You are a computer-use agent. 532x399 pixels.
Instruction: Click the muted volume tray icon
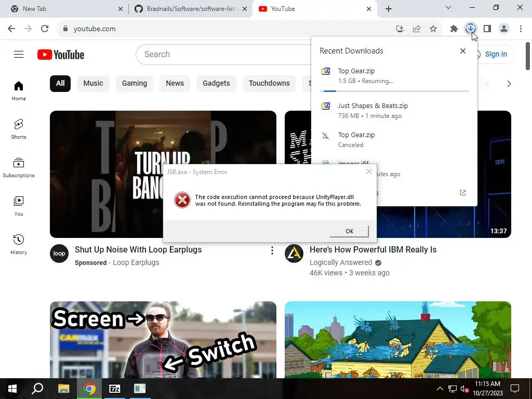(x=464, y=389)
